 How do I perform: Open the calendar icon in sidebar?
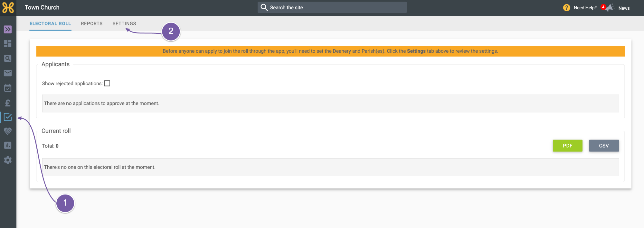coord(8,88)
